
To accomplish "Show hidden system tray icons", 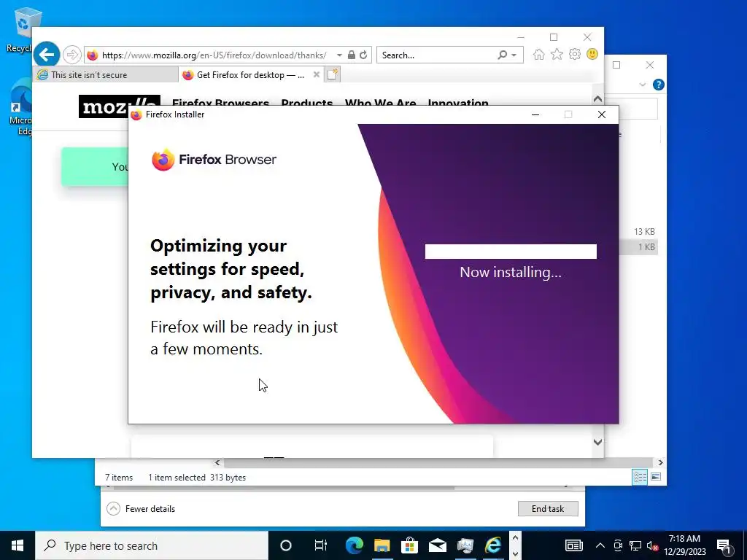I will [x=600, y=545].
